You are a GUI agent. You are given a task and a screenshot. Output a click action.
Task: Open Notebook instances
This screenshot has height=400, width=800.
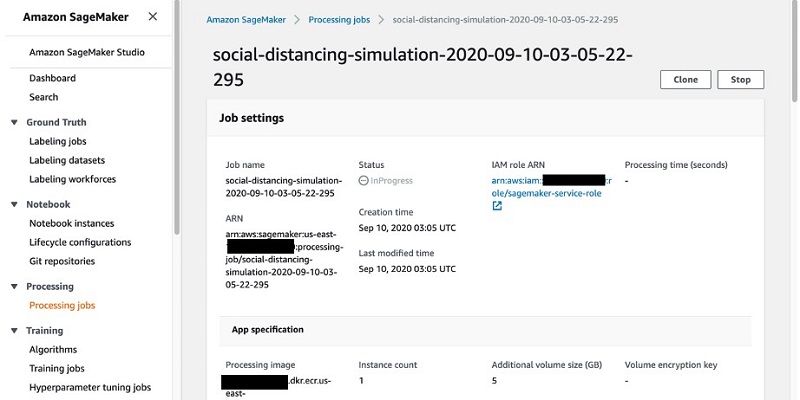[71, 223]
